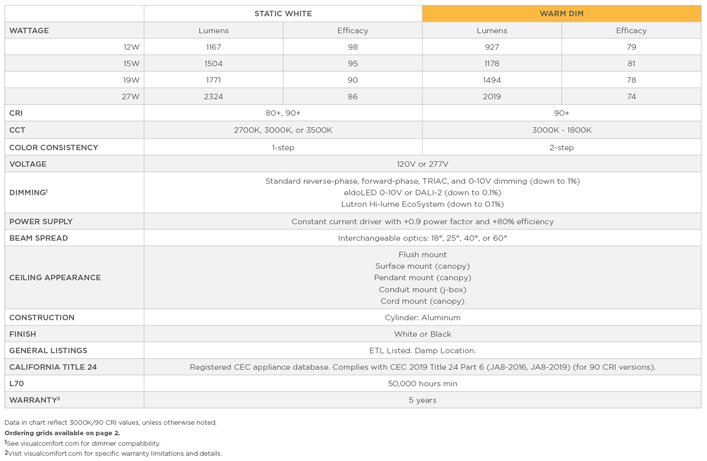707x461 pixels.
Task: Click the CRI row label
Action: pyautogui.click(x=16, y=114)
